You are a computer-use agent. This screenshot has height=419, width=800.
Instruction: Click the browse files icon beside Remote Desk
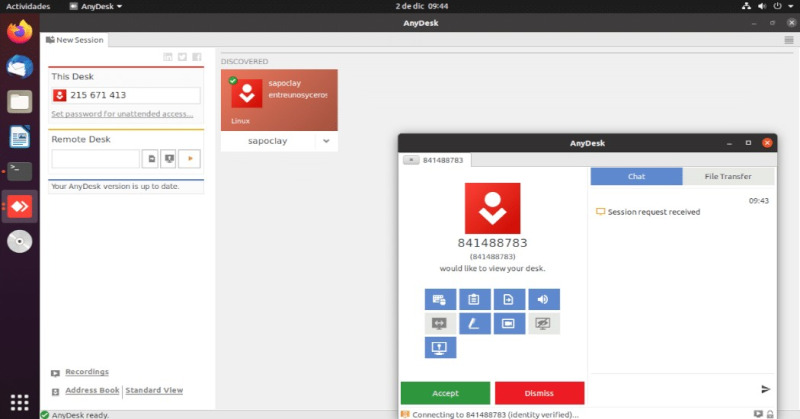coord(149,158)
